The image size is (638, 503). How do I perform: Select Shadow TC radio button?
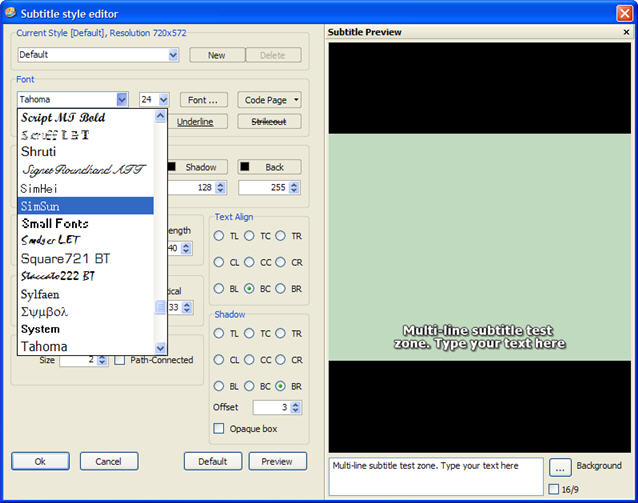point(249,333)
